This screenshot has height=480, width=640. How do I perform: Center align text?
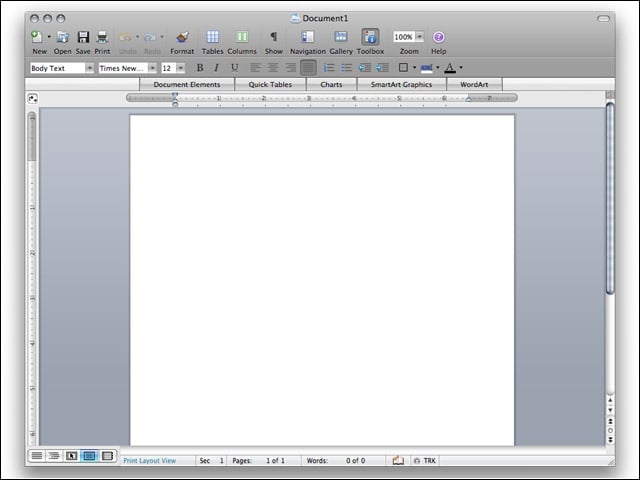273,68
